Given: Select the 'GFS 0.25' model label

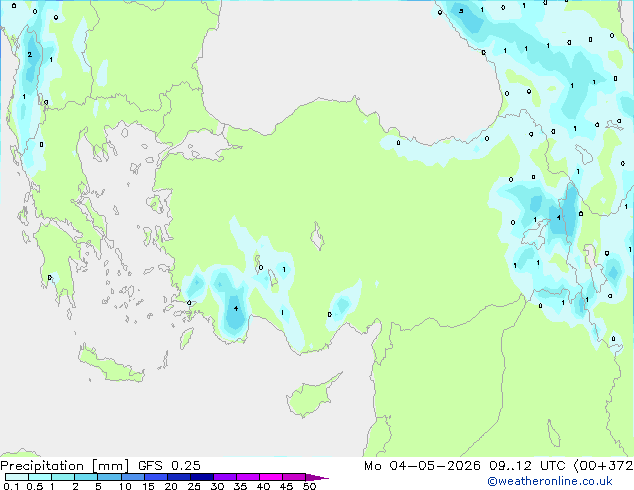Looking at the screenshot, I should tap(169, 466).
